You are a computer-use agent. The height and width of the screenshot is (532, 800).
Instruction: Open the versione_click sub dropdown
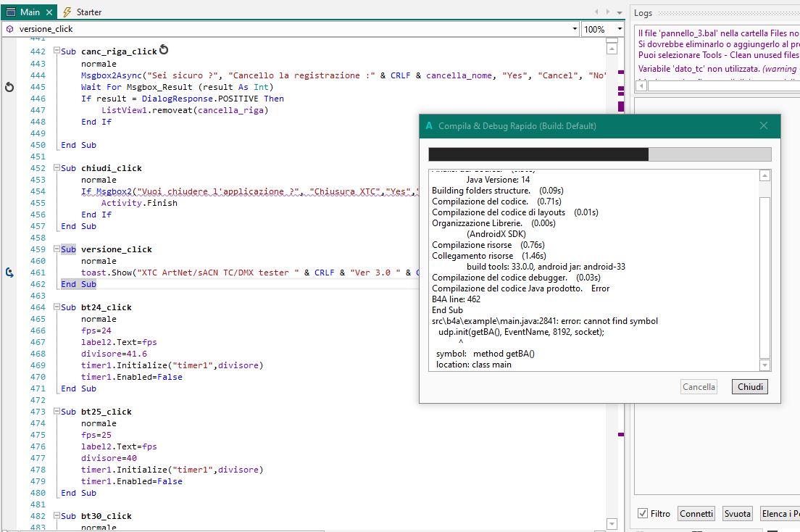[x=575, y=29]
